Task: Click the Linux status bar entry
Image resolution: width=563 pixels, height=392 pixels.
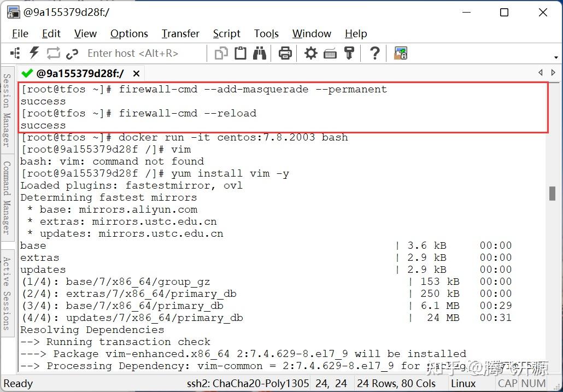Action: tap(463, 383)
